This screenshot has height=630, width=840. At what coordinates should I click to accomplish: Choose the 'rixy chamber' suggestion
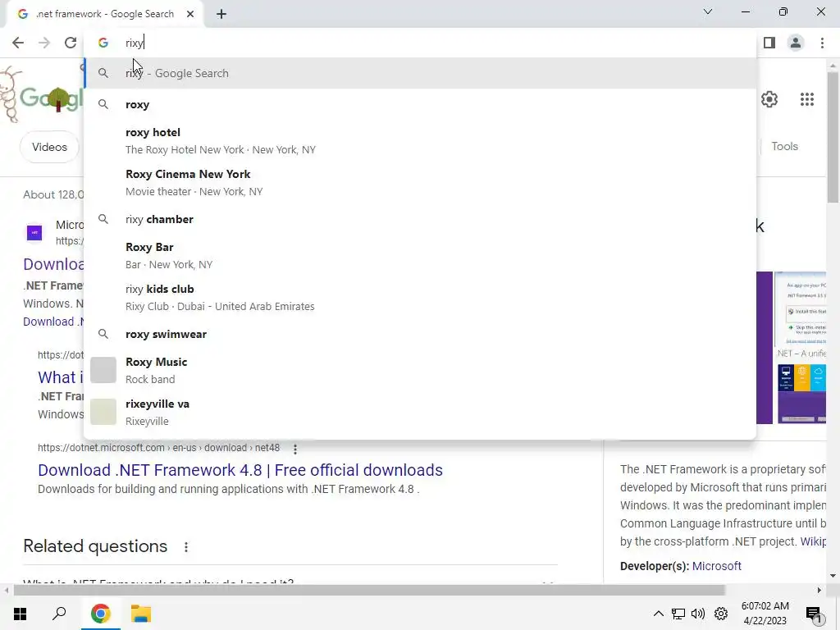(421, 219)
